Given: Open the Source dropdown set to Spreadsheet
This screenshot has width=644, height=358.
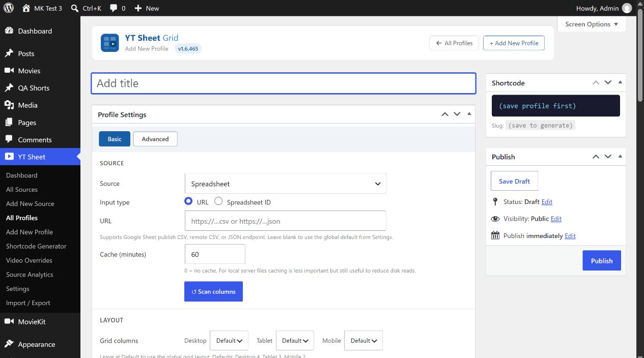Looking at the screenshot, I should pos(285,184).
